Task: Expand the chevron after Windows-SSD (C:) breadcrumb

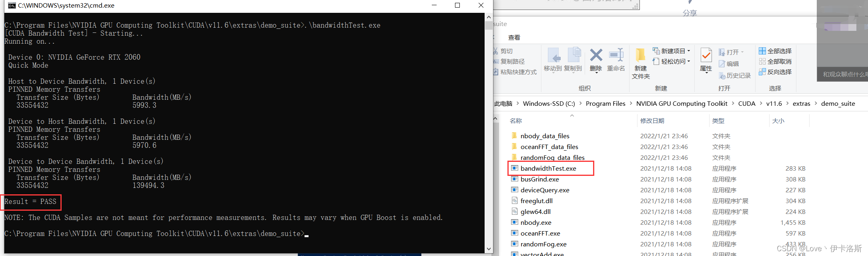Action: (581, 103)
